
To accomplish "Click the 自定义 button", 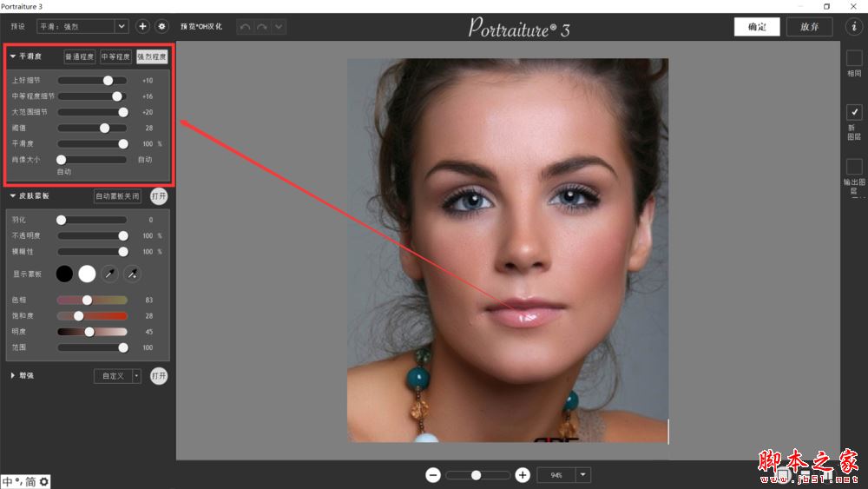I will (x=113, y=376).
